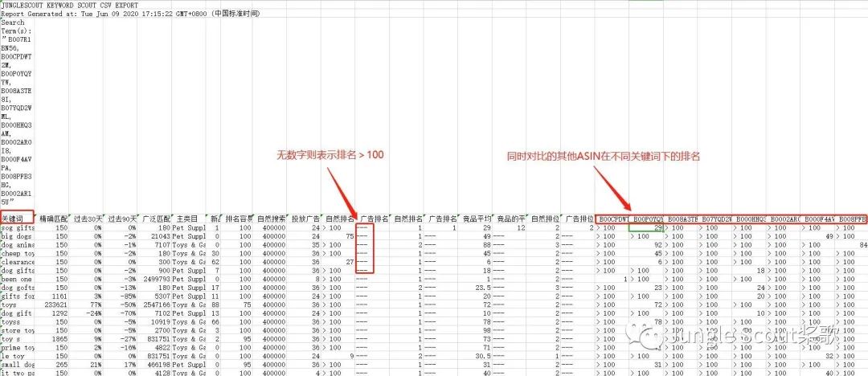Select the B00CPDWT ASIN header cell
This screenshot has width=868, height=376.
tap(613, 219)
